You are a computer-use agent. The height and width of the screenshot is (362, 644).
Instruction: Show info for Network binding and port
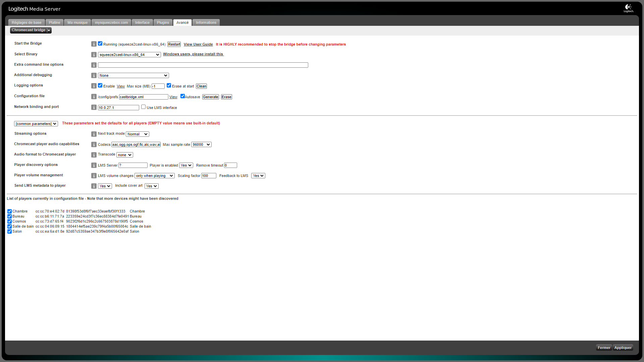click(x=94, y=107)
